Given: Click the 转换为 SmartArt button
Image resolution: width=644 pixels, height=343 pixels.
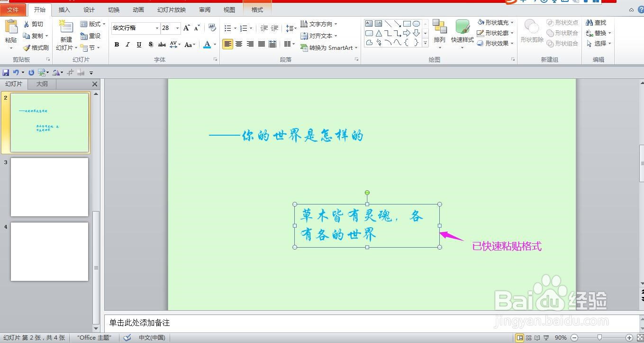Looking at the screenshot, I should (x=328, y=47).
